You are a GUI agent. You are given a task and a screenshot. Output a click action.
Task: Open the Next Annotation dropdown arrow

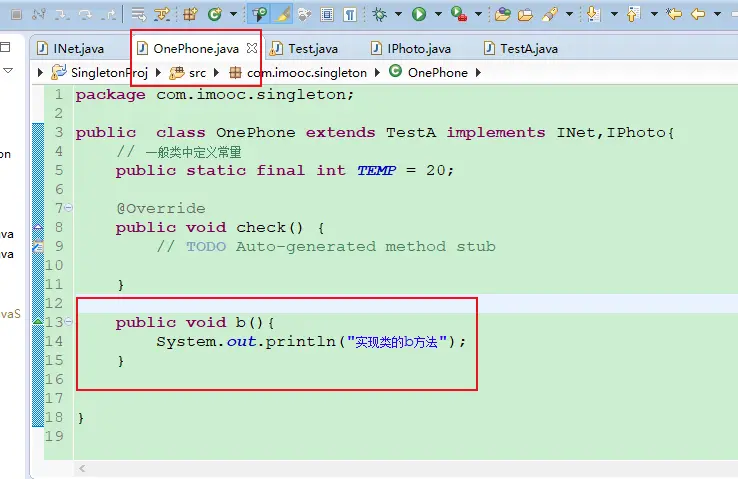pos(614,15)
